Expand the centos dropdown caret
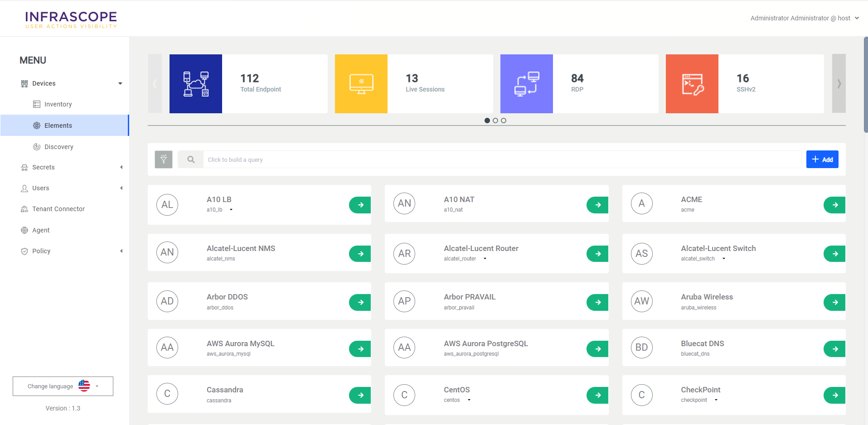The width and height of the screenshot is (868, 425). point(469,400)
